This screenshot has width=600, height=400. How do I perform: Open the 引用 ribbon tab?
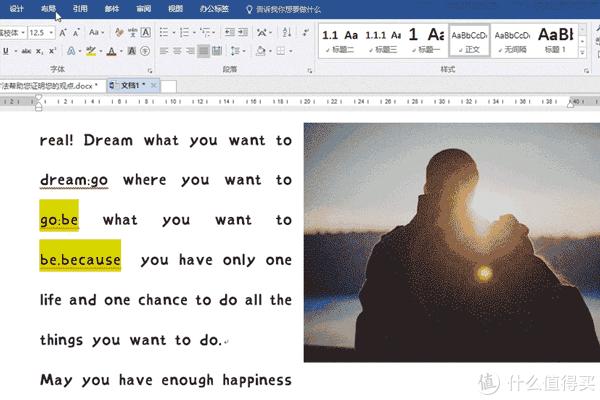click(x=80, y=9)
